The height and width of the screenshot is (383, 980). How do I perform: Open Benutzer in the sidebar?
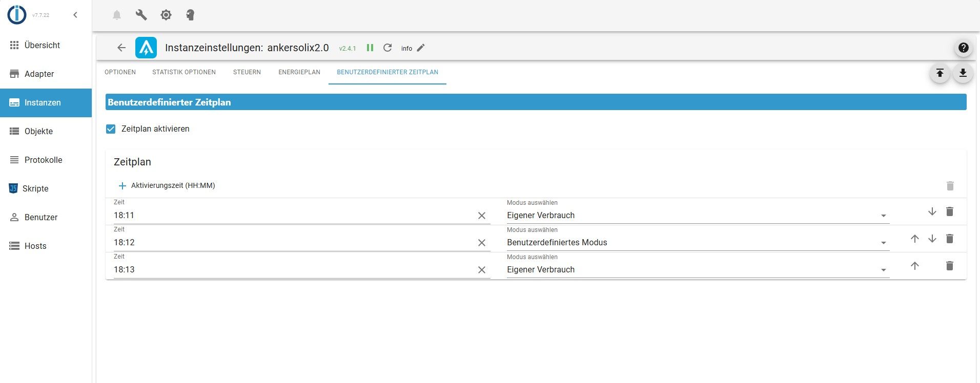(46, 217)
